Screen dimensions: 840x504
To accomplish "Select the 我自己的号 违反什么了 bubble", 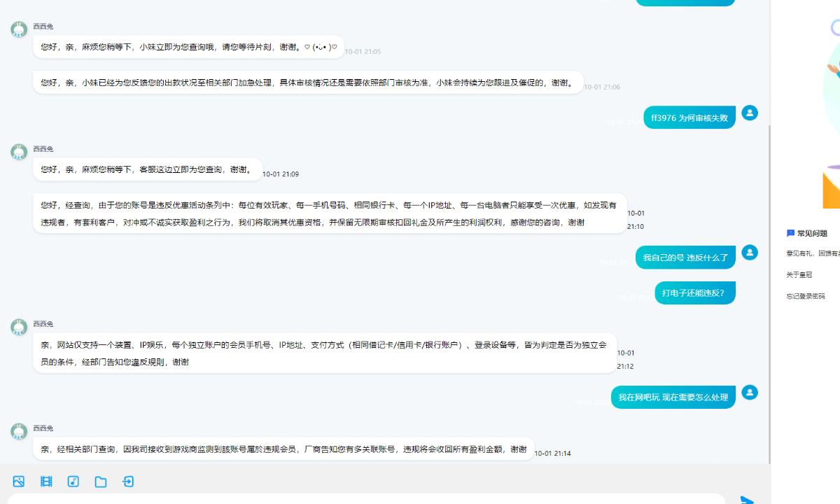I will (685, 258).
